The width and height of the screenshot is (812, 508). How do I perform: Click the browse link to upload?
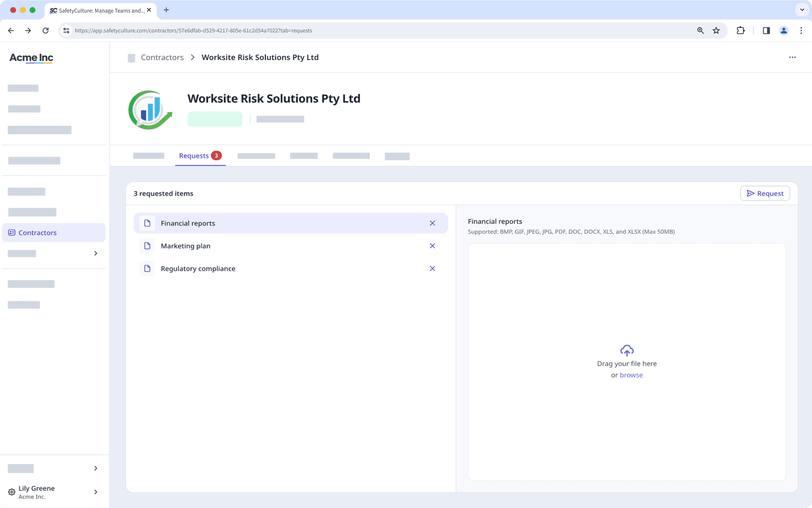tap(631, 375)
